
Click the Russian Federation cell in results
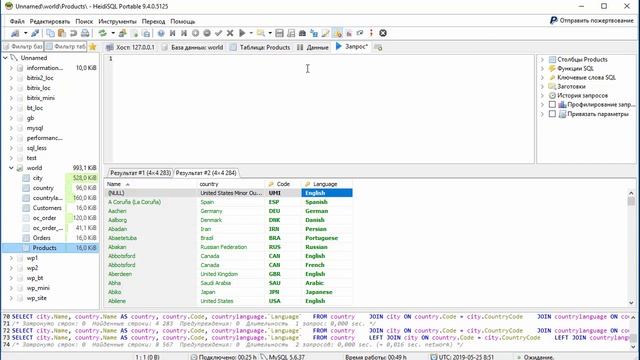[231, 247]
